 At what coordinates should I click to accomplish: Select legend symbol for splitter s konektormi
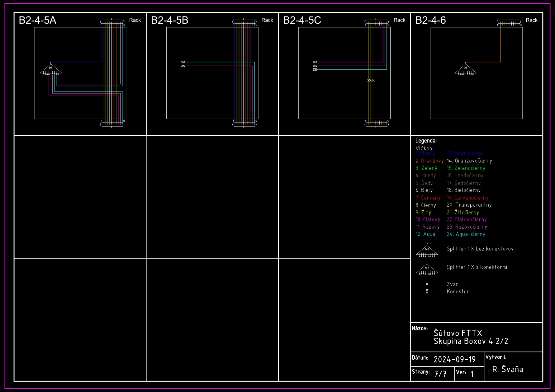coord(427,269)
